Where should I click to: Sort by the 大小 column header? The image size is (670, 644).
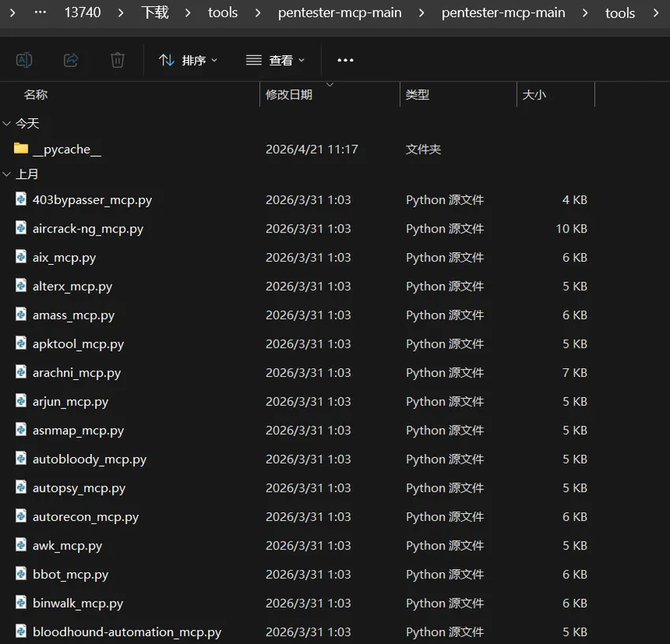click(x=534, y=95)
